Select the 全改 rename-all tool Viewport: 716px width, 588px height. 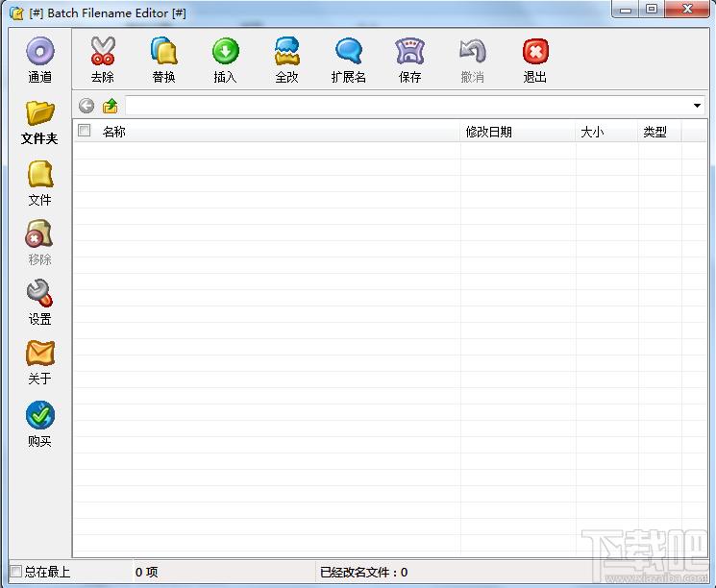point(286,60)
